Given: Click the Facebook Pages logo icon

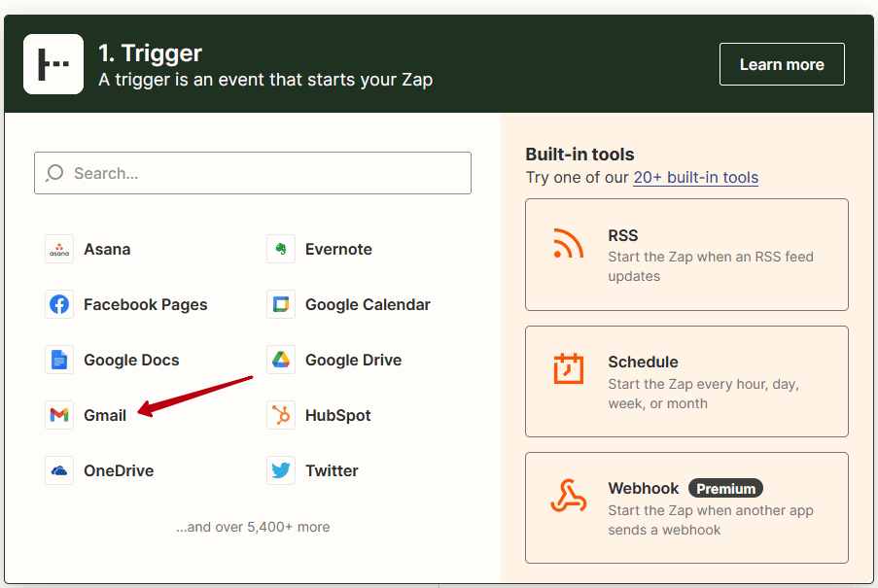Looking at the screenshot, I should point(58,304).
